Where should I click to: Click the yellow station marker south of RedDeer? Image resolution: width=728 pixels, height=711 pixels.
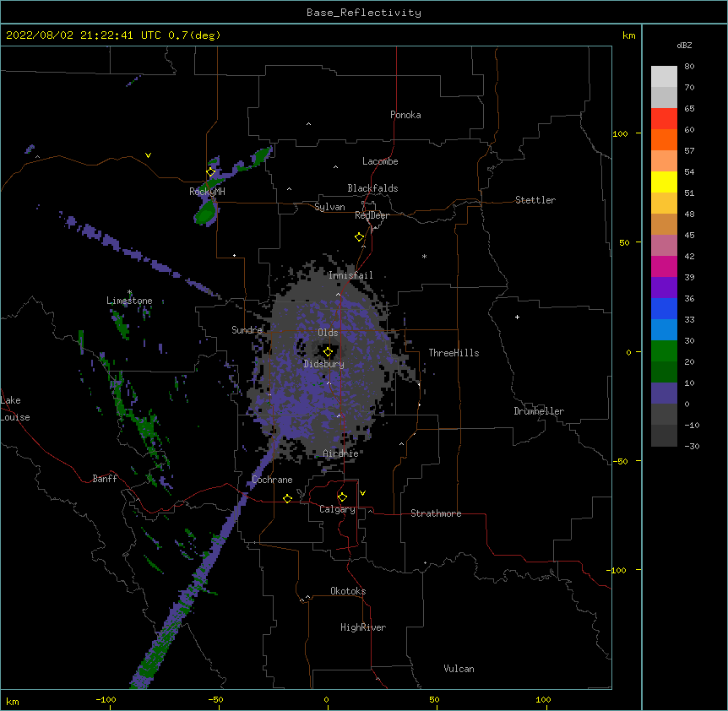tap(360, 237)
